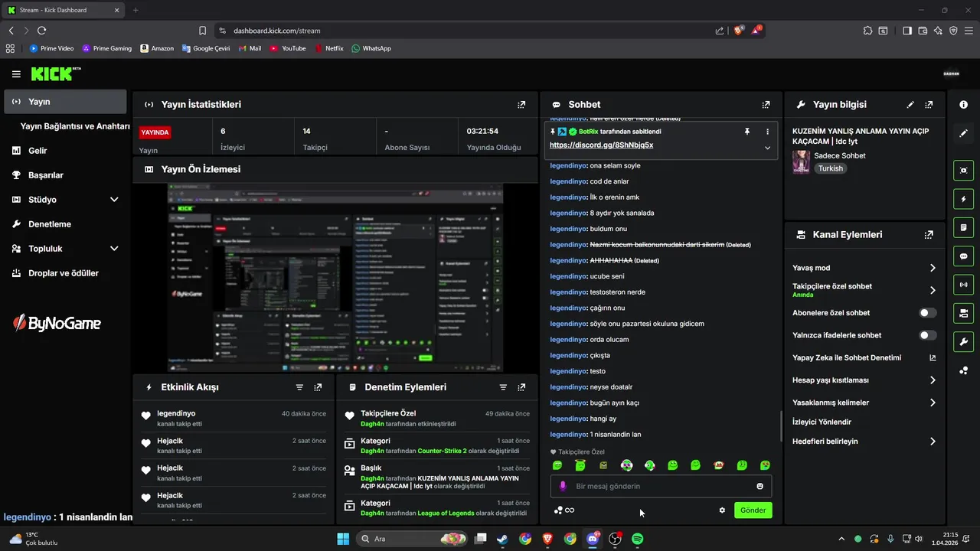The height and width of the screenshot is (551, 980).
Task: Open Brave Leo AI sparkle icon
Action: pos(938,31)
